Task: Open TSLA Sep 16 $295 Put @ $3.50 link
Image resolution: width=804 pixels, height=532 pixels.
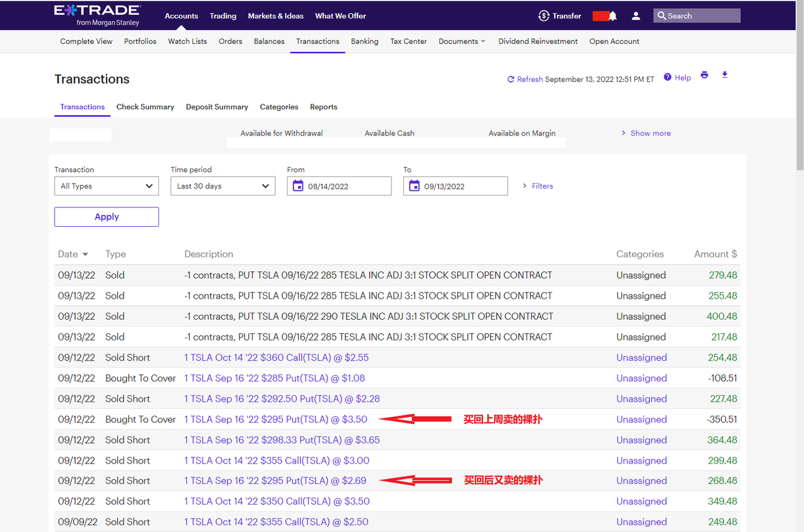Action: 276,420
